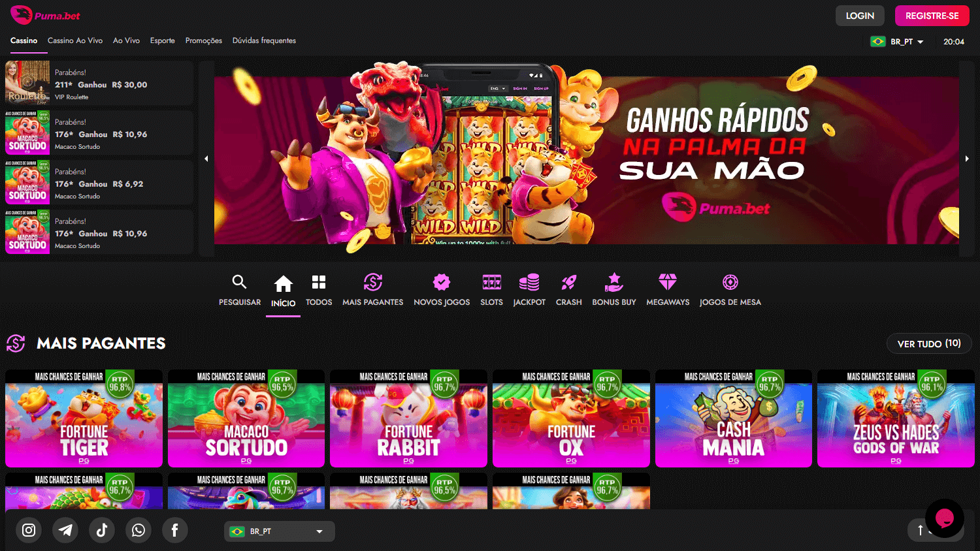
Task: Switch to the Esporte section
Action: pyautogui.click(x=162, y=40)
